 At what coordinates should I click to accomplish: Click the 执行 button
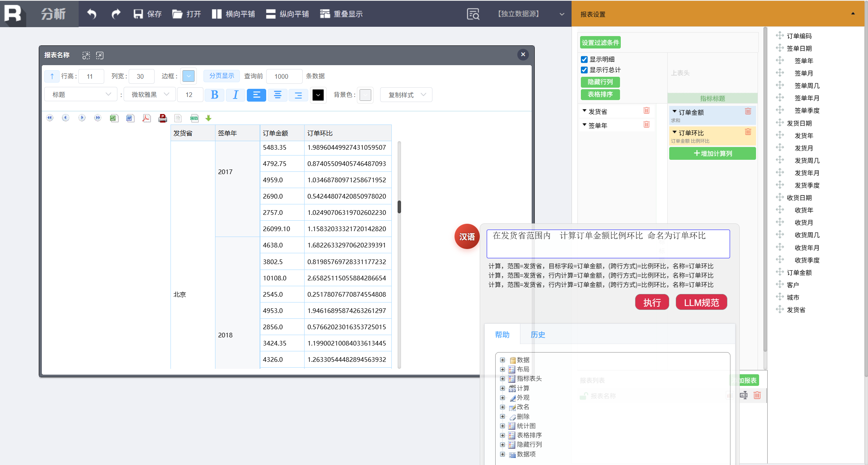[652, 303]
